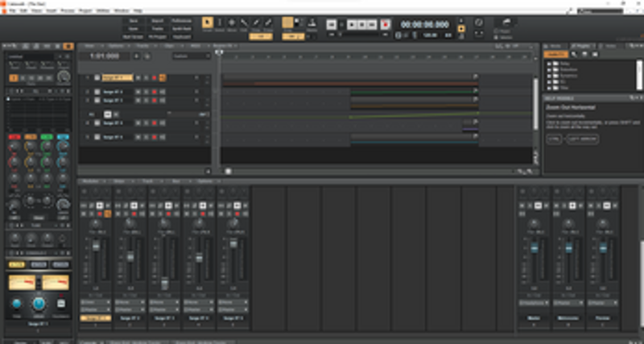Expand the Delay folder in the browser
Screen dimensions: 644x344
[x=549, y=64]
